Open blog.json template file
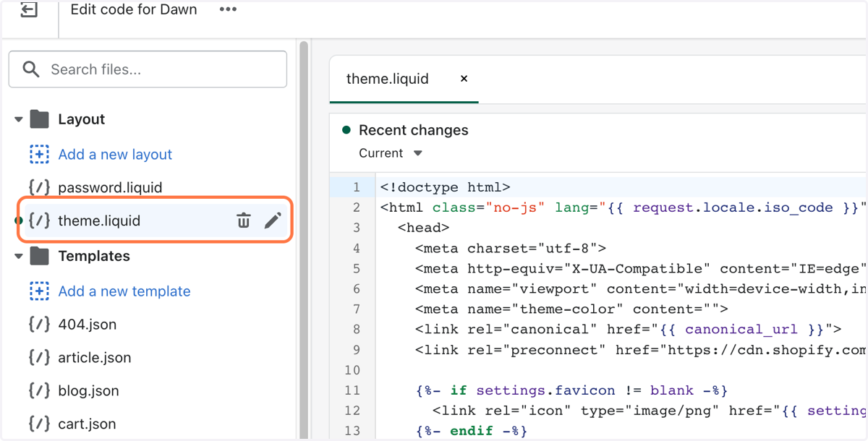This screenshot has width=868, height=441. pos(89,390)
